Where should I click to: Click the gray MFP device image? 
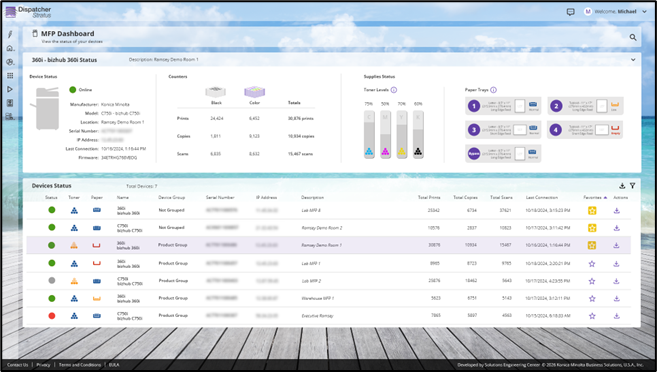click(x=45, y=108)
